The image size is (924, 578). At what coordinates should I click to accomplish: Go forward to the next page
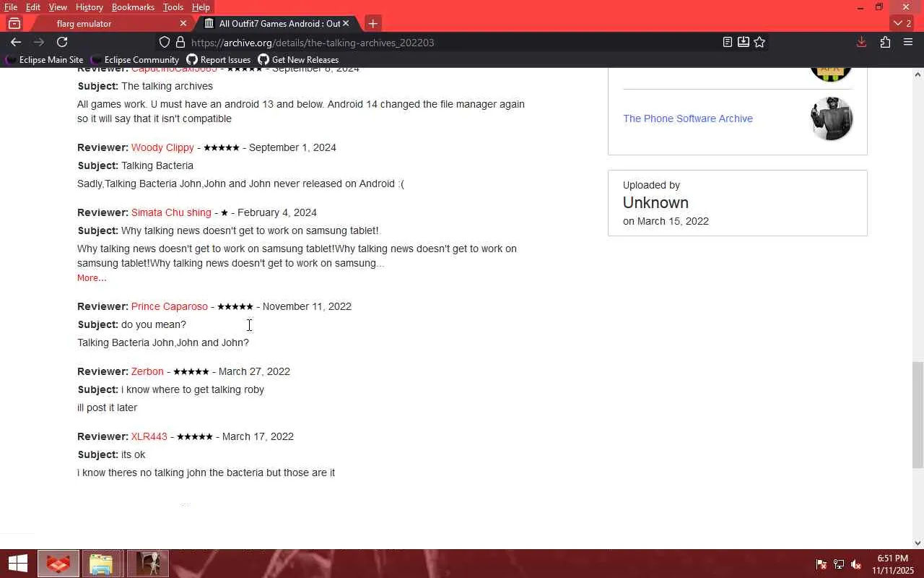[39, 42]
